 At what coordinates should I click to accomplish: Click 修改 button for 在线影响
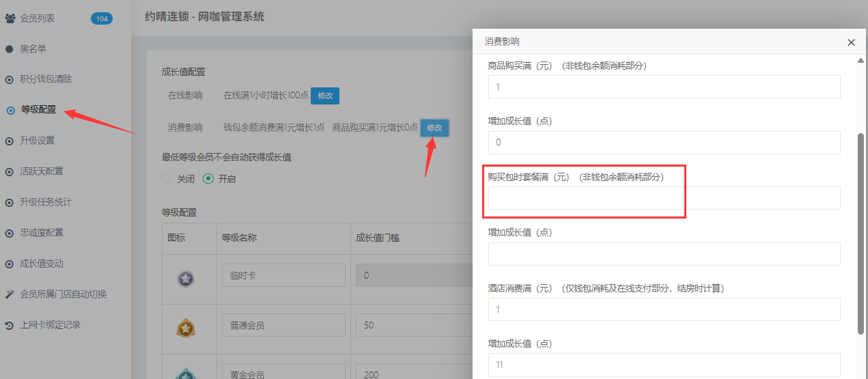[325, 96]
